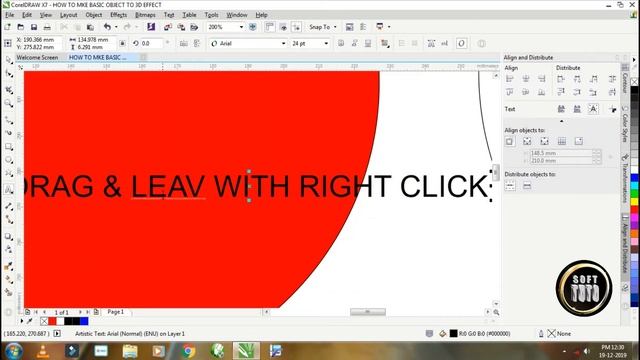The image size is (640, 360).
Task: Open the Layout menu
Action: (68, 15)
